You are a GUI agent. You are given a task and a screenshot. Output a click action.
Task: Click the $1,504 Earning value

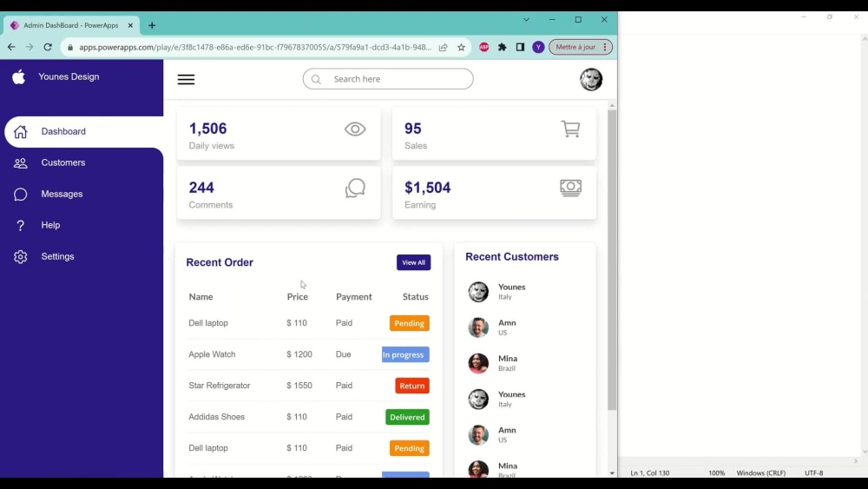427,188
